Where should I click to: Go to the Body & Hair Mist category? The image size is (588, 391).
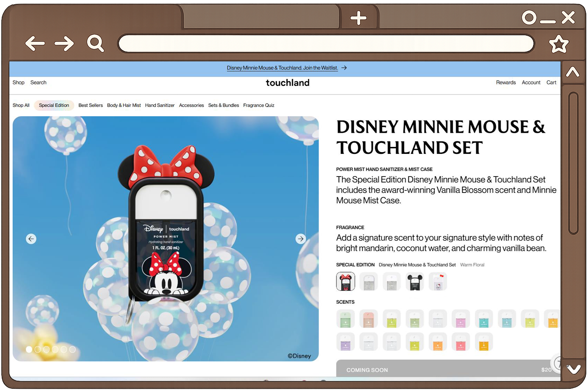point(124,105)
